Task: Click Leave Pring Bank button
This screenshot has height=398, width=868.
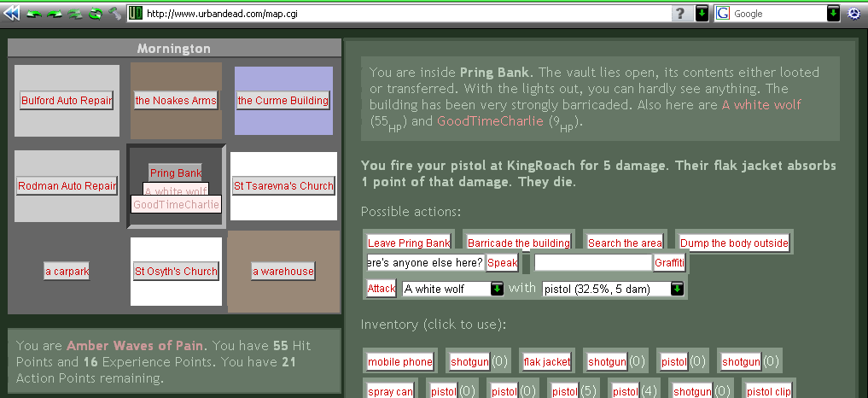Action: point(409,243)
